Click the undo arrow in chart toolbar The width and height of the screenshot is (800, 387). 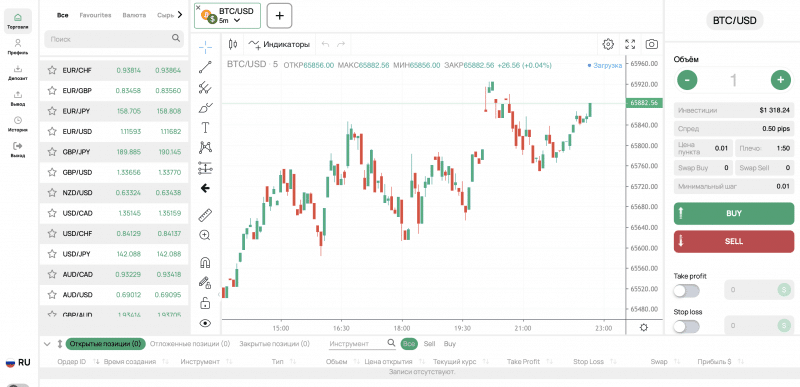click(326, 44)
